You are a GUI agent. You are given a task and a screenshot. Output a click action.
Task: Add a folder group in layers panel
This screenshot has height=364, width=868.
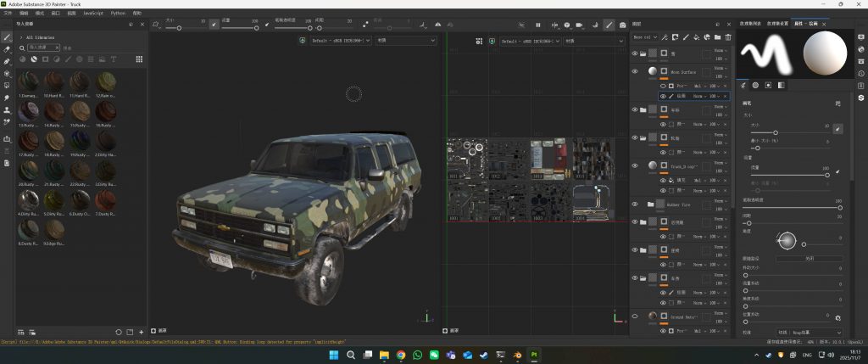(x=717, y=37)
